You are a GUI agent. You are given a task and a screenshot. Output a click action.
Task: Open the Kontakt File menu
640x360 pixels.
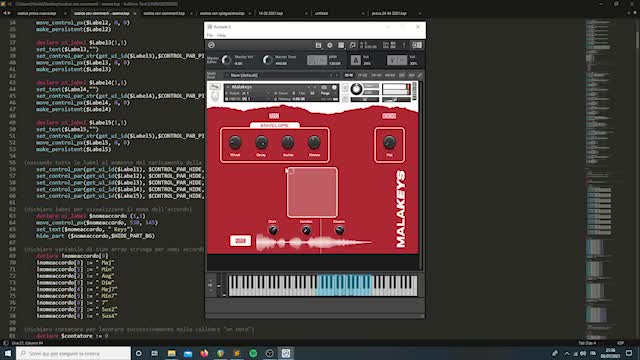point(209,36)
